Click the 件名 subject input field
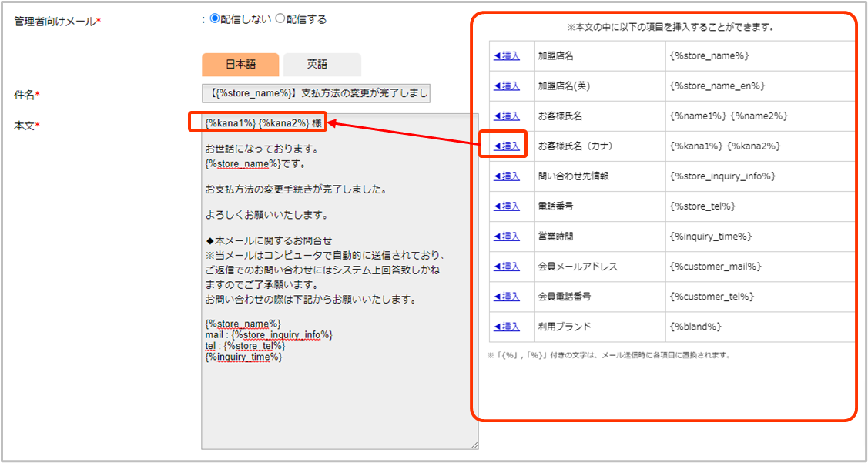 click(x=316, y=93)
